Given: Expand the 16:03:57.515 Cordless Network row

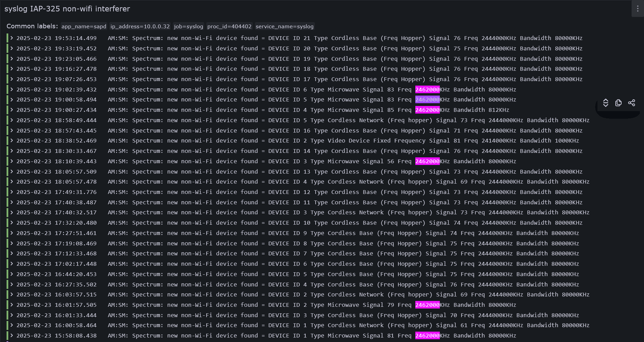Looking at the screenshot, I should (x=12, y=294).
